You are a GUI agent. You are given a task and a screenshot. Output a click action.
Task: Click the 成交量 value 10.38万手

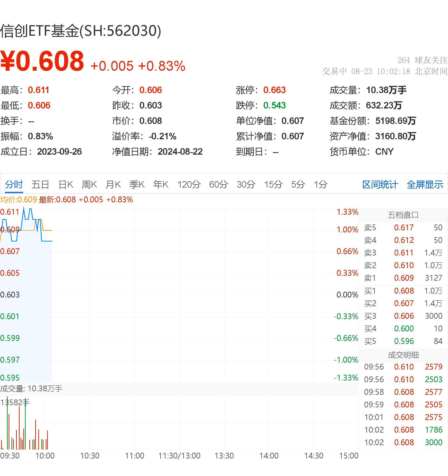pos(386,90)
